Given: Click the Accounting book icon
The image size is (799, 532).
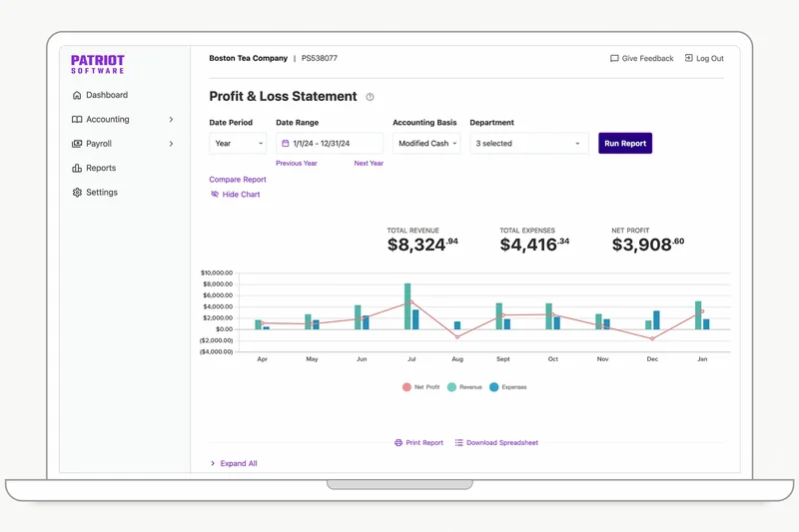Looking at the screenshot, I should (x=77, y=120).
